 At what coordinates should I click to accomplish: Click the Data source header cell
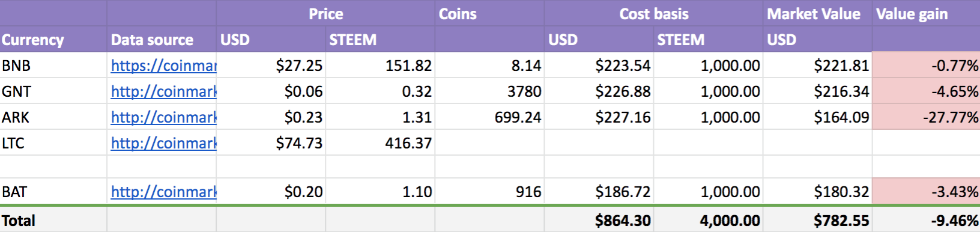162,40
